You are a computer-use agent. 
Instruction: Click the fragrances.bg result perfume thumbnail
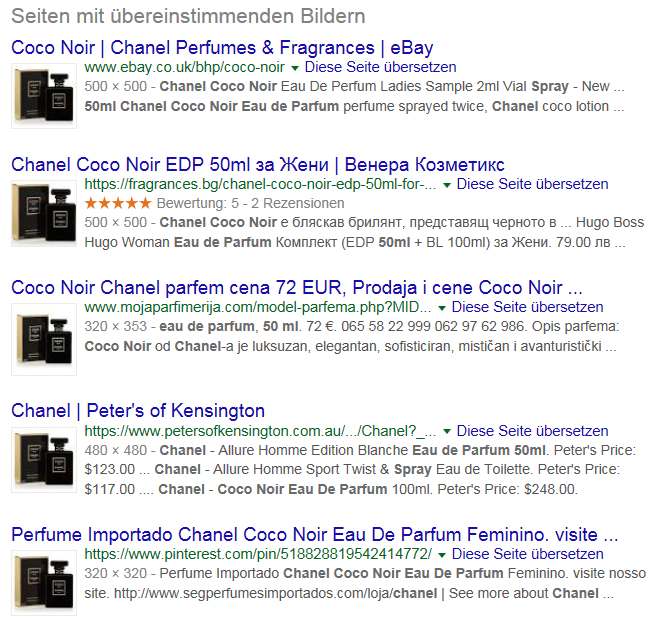click(43, 213)
